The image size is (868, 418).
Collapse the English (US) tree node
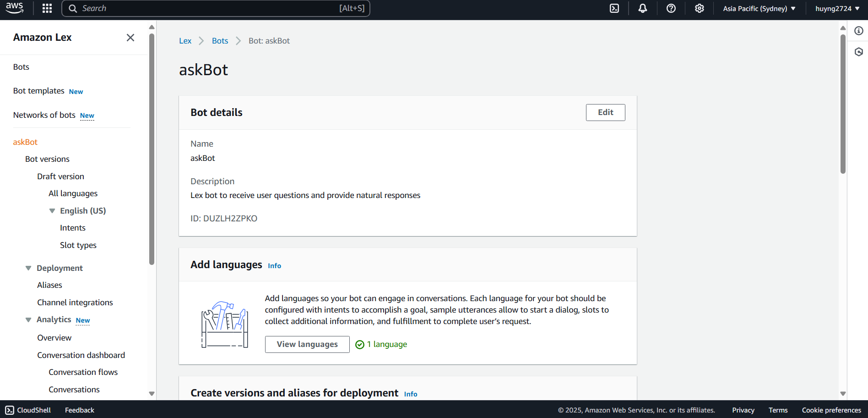(52, 211)
